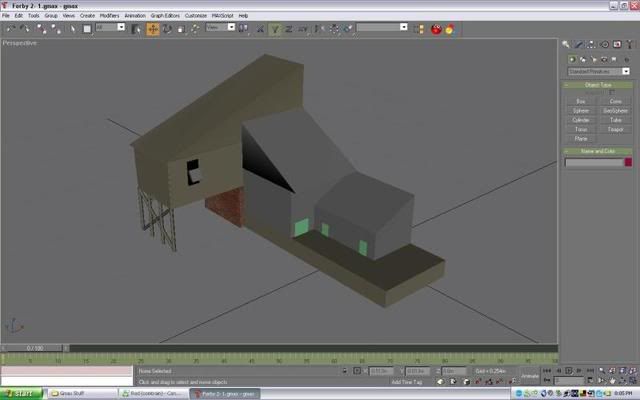Open the Utilities command panel tab
The width and height of the screenshot is (640, 400).
(x=629, y=44)
